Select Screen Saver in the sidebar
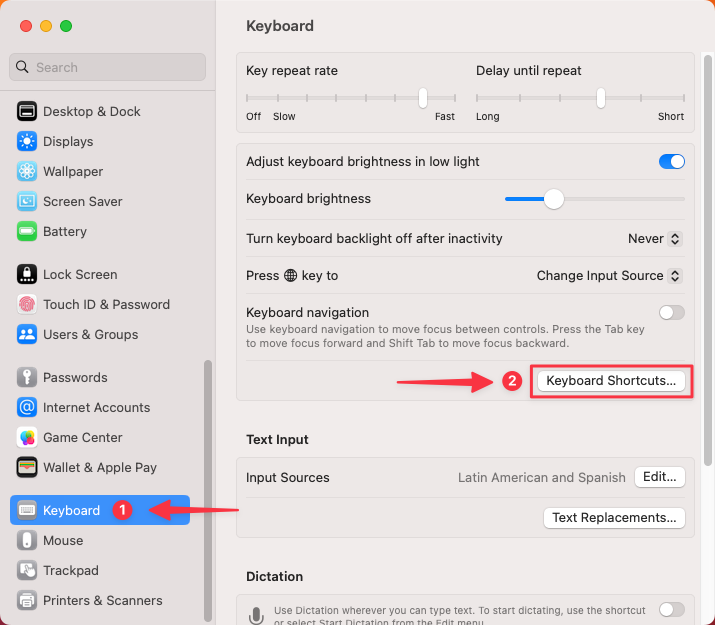 tap(100, 201)
